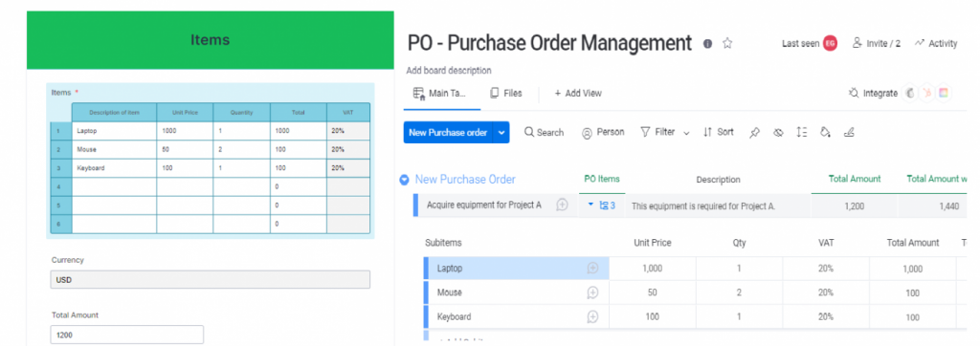The height and width of the screenshot is (346, 980).
Task: Click the HubSpot integration icon
Action: pyautogui.click(x=927, y=93)
